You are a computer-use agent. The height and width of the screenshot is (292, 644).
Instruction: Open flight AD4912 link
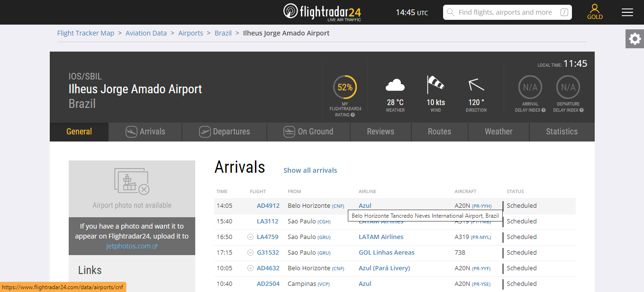click(x=268, y=206)
